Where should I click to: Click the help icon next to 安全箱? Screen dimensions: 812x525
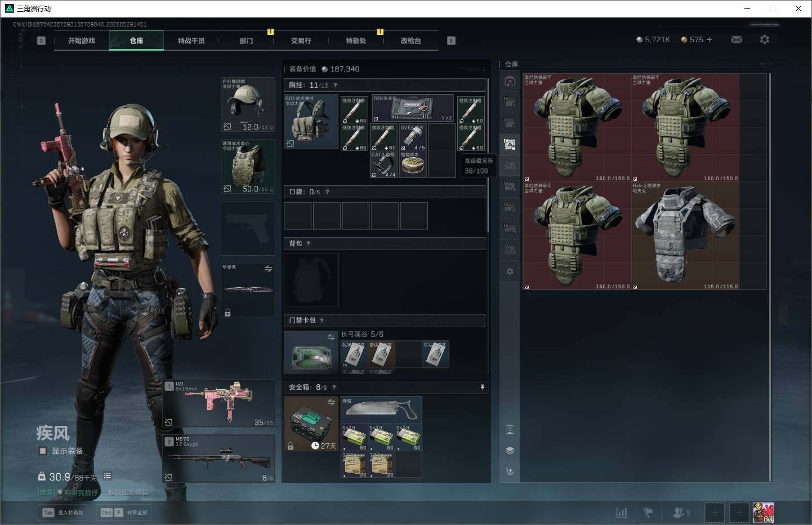tap(334, 387)
